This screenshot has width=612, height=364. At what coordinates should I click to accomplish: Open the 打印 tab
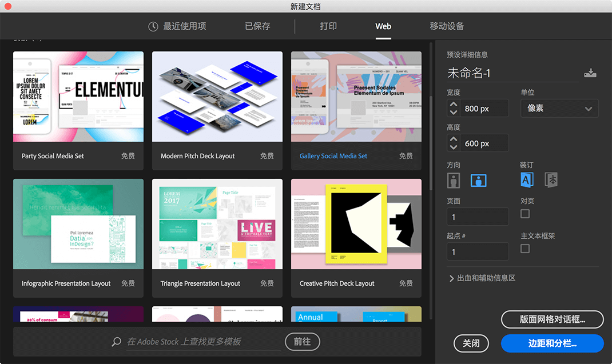(328, 26)
